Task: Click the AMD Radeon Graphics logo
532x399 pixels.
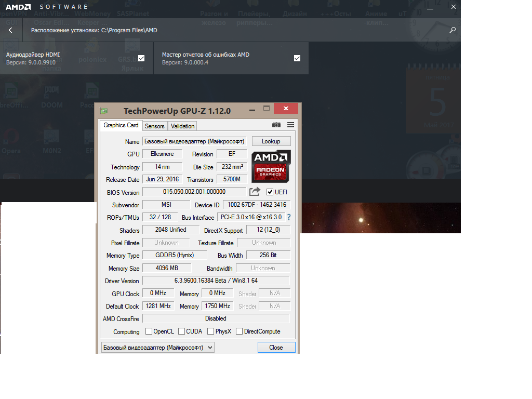Action: [271, 166]
